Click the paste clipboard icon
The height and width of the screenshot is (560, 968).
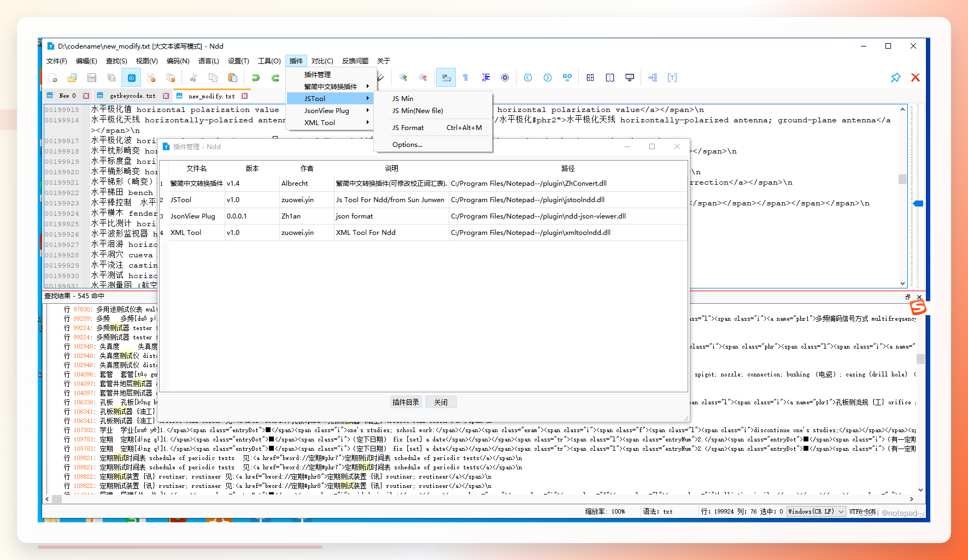[233, 78]
